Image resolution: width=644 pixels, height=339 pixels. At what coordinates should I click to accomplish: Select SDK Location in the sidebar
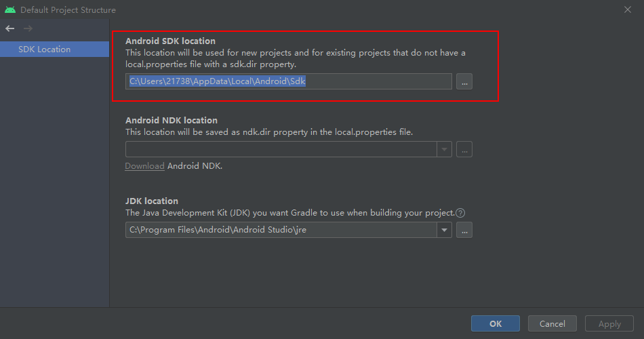(55, 49)
